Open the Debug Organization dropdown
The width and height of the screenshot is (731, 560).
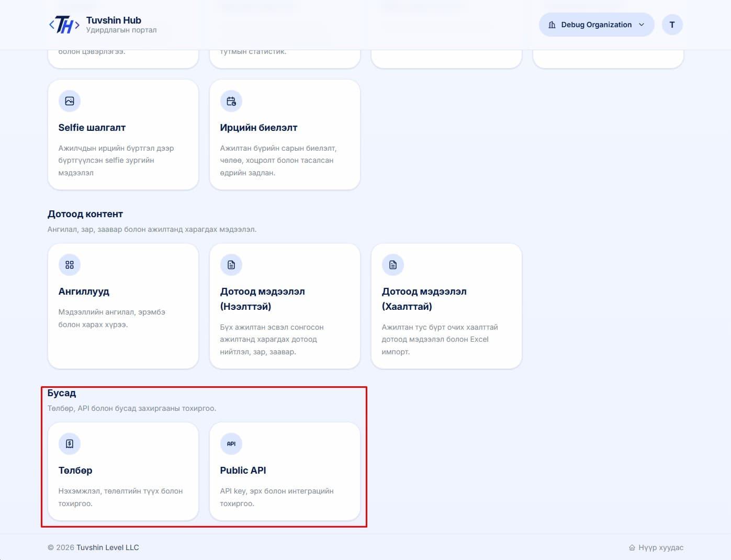[x=597, y=25]
